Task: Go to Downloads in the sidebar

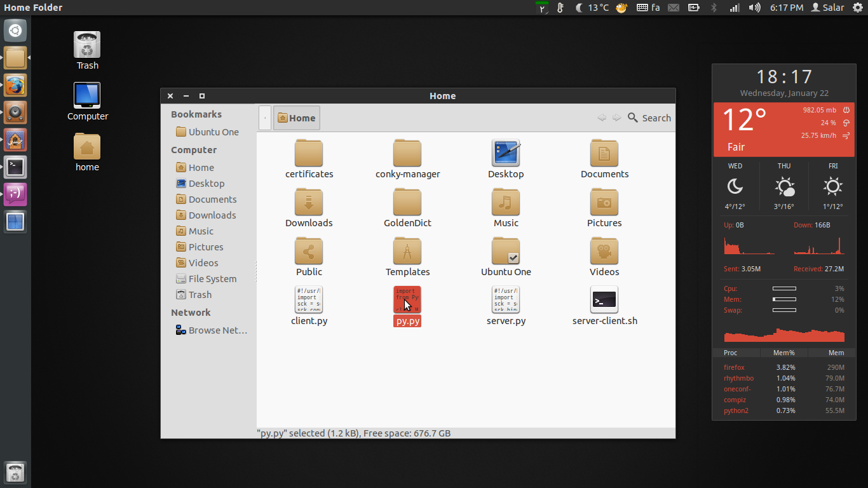Action: [212, 215]
